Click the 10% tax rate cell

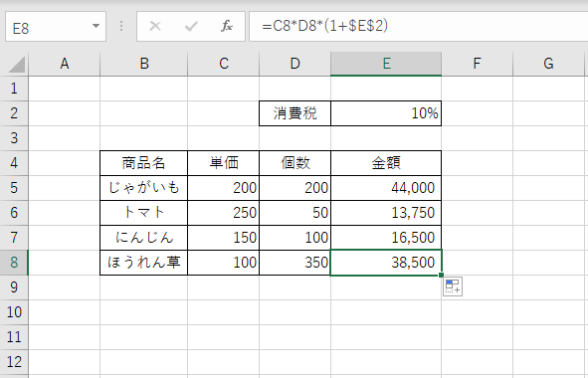[x=386, y=113]
